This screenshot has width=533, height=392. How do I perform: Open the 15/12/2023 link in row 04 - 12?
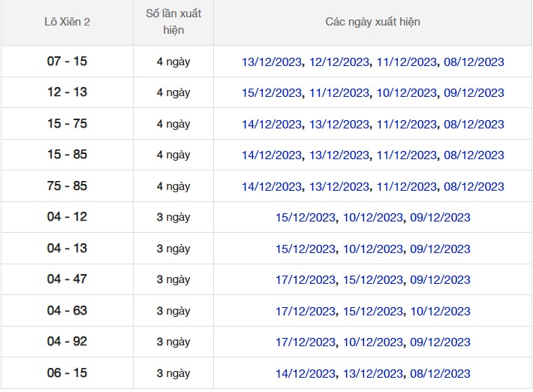click(306, 218)
